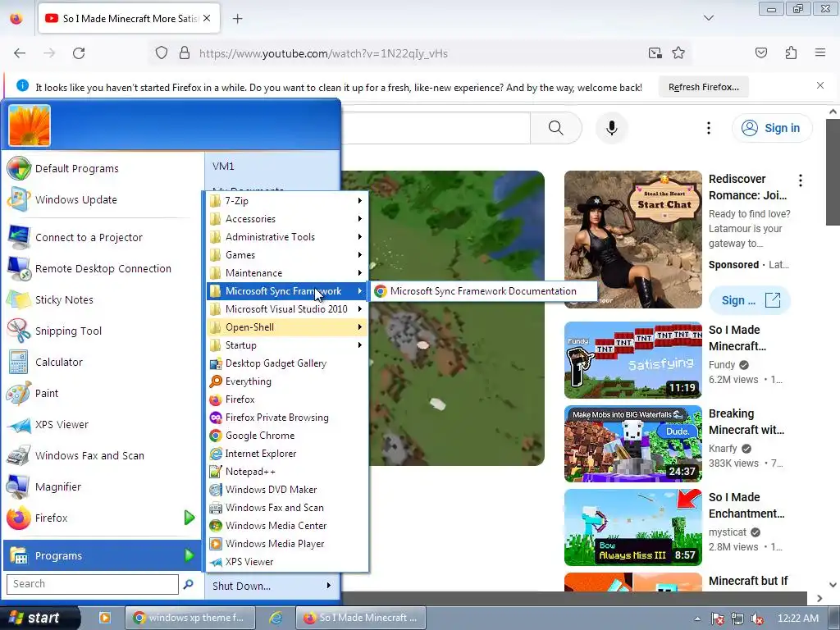Launch Everything search from Programs list
This screenshot has width=840, height=630.
pyautogui.click(x=287, y=381)
